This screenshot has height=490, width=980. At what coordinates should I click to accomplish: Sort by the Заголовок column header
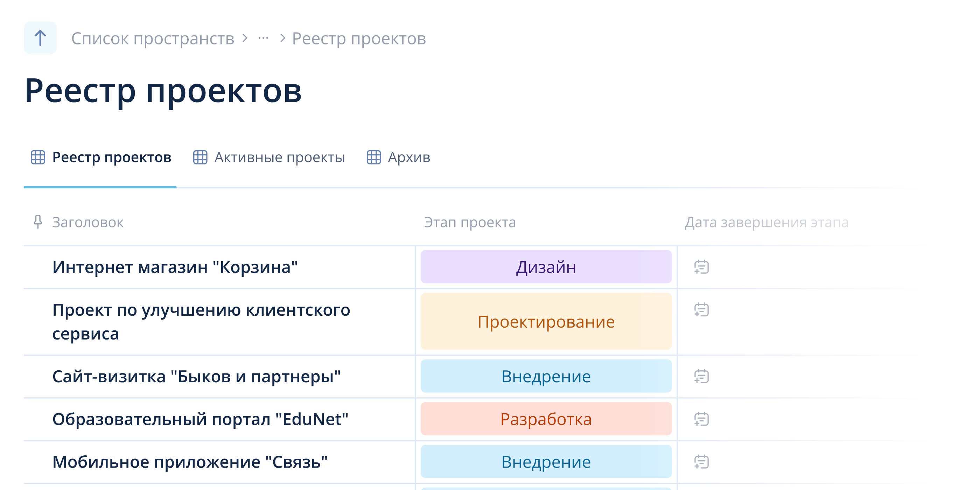point(87,222)
